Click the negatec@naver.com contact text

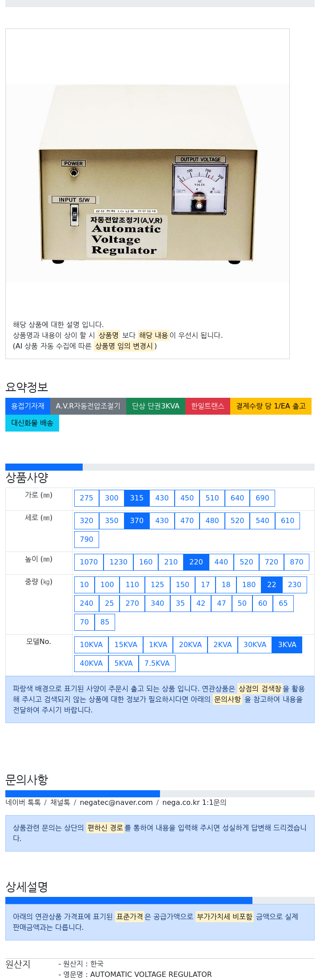[116, 803]
